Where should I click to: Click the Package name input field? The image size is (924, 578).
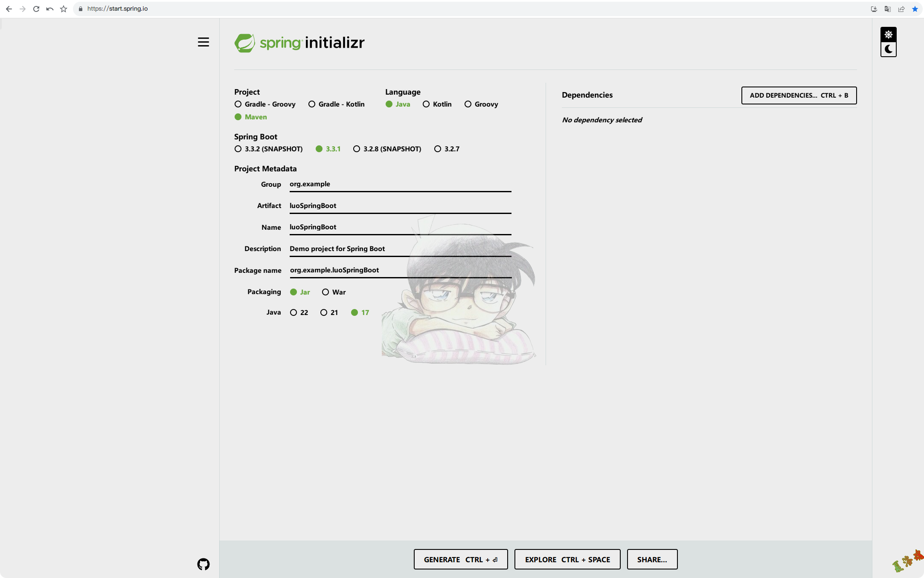pyautogui.click(x=400, y=270)
